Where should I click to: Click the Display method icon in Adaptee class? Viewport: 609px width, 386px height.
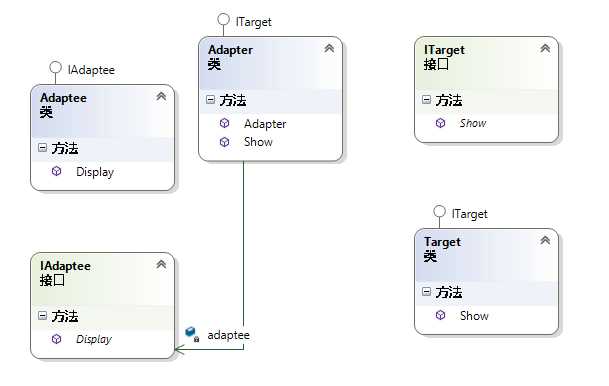[56, 171]
